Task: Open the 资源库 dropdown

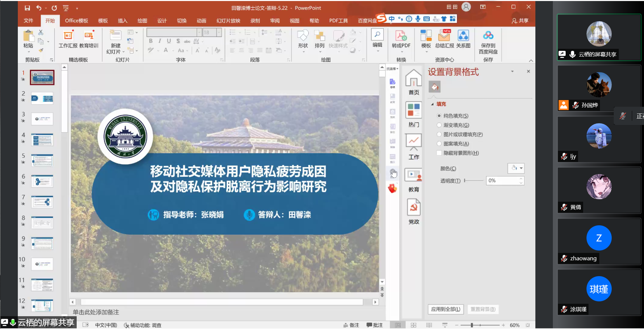Action: (x=392, y=69)
